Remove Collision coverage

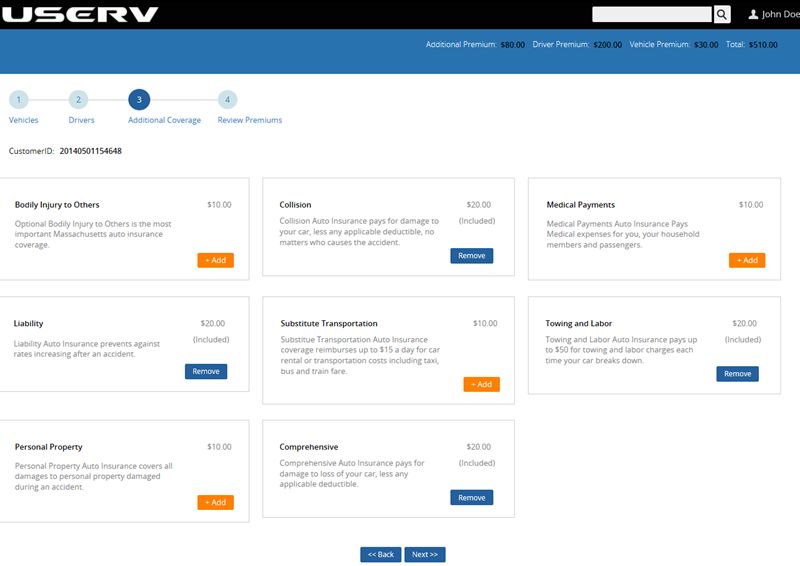(471, 256)
